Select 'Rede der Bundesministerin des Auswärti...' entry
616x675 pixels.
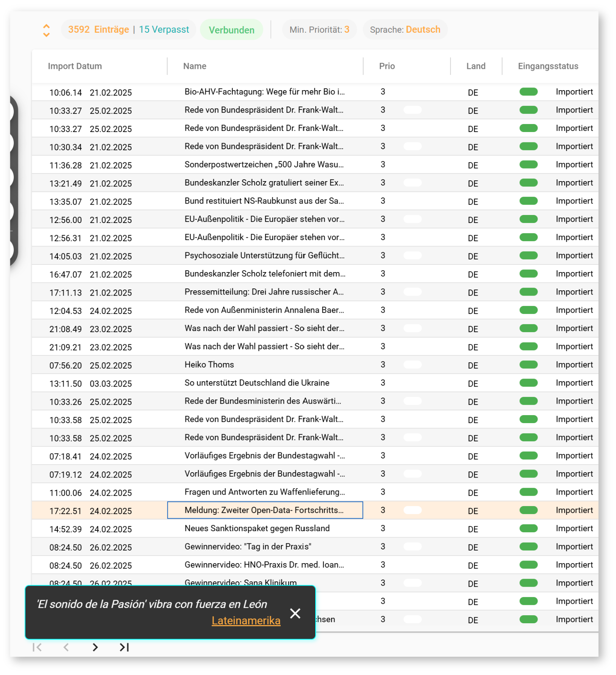(x=263, y=401)
